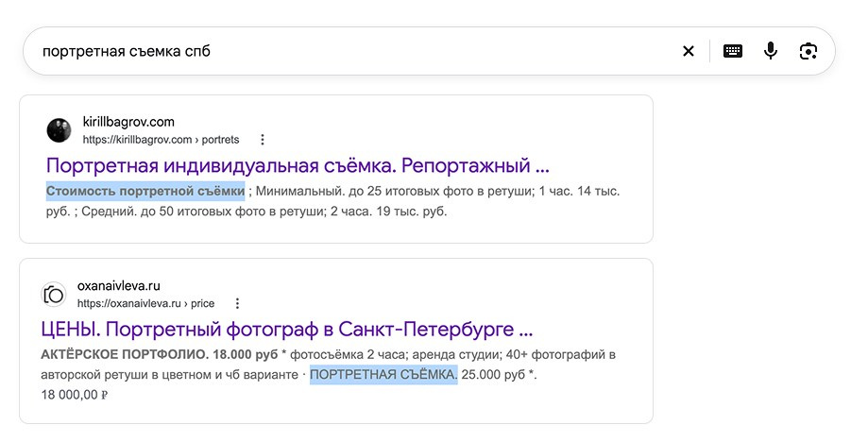Clear the search query with the X icon
Screen dimensions: 868x442
(x=689, y=51)
